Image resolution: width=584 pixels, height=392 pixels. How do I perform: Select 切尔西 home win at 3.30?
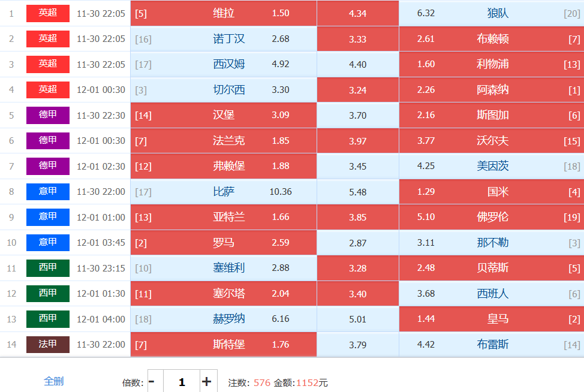tap(223, 90)
